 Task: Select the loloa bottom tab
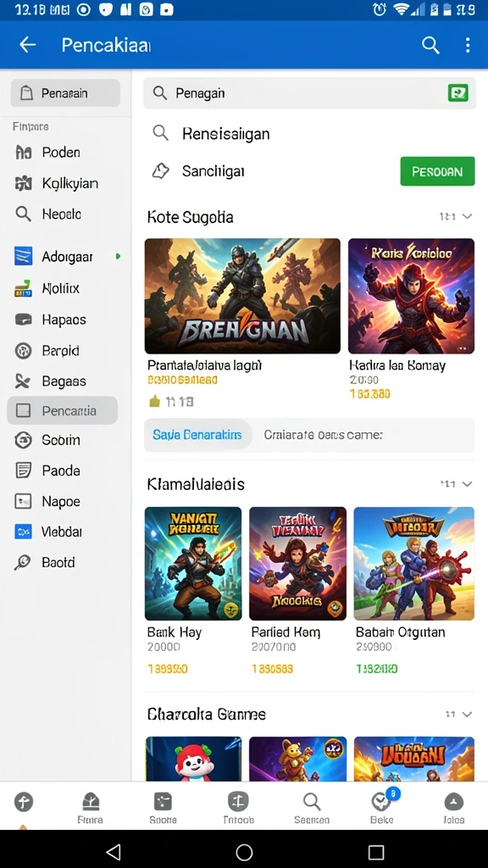tap(454, 808)
